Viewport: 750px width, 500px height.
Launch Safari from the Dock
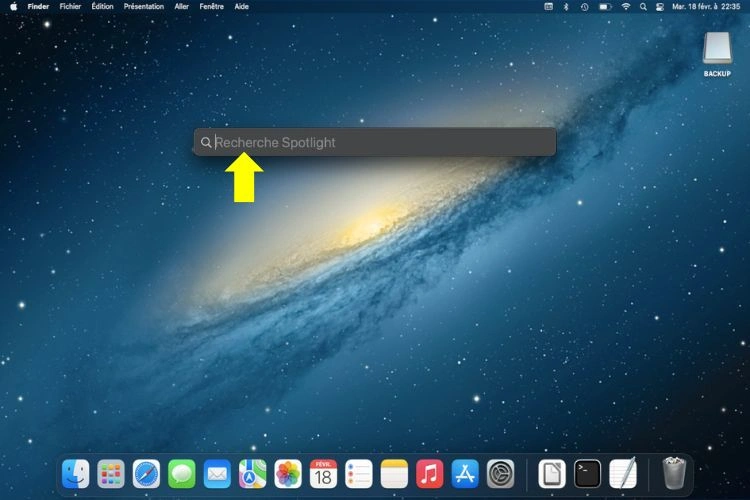[x=146, y=474]
